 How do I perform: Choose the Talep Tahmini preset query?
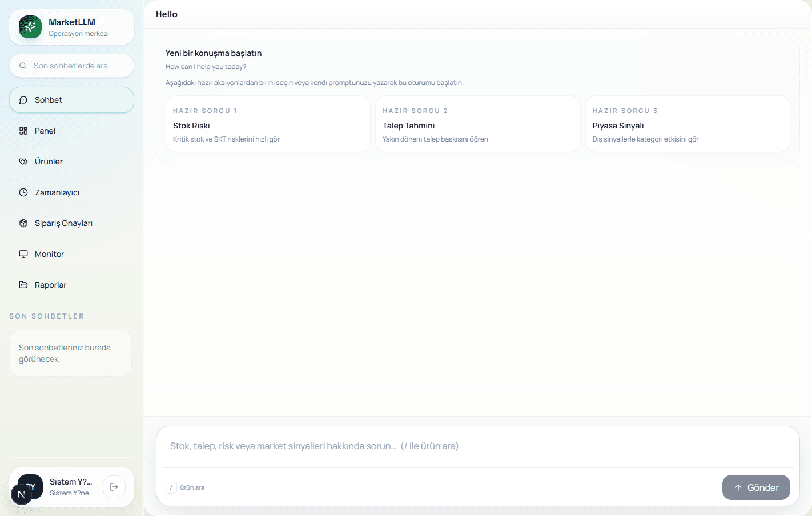pos(477,124)
